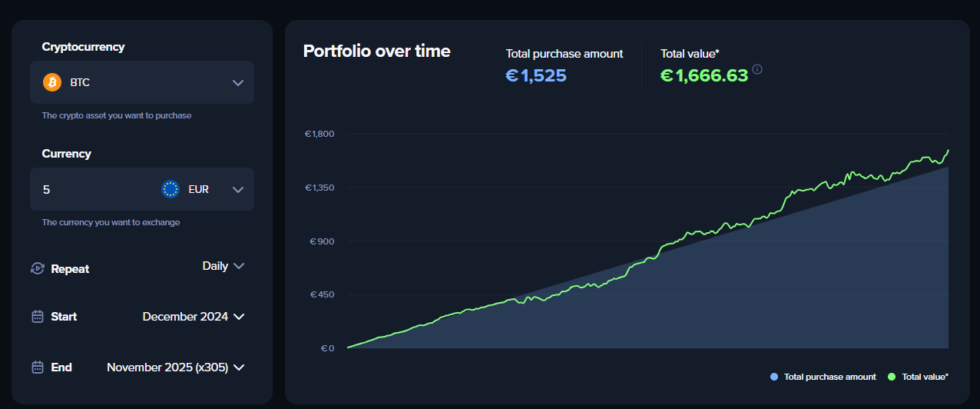Click the €1,525 total purchase amount
This screenshot has width=980, height=409.
tap(536, 75)
